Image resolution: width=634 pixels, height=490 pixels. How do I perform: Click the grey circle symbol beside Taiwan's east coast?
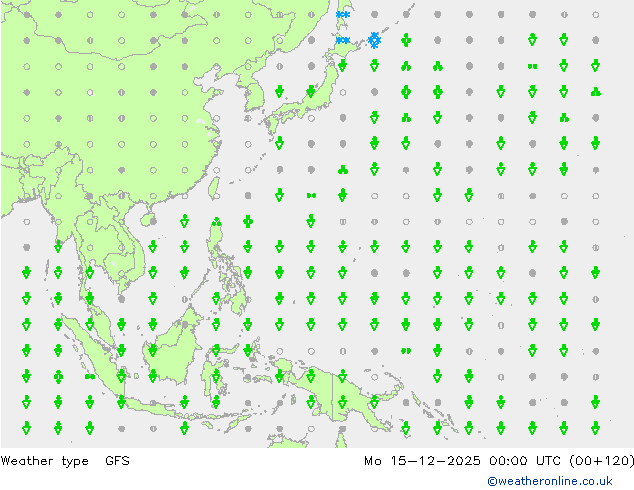[x=217, y=196]
